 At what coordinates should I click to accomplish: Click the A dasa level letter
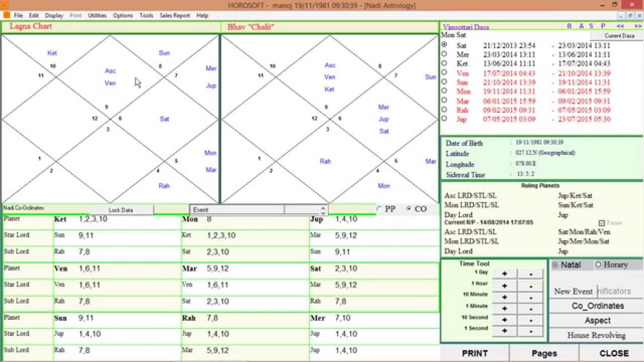(x=581, y=26)
